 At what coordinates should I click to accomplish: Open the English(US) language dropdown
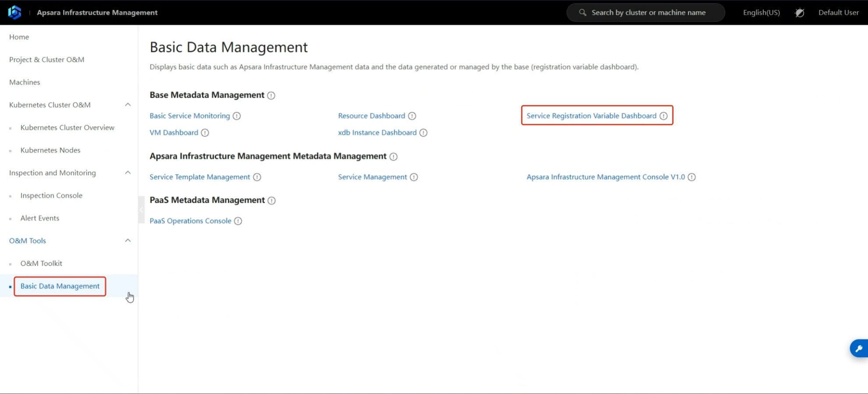(761, 13)
